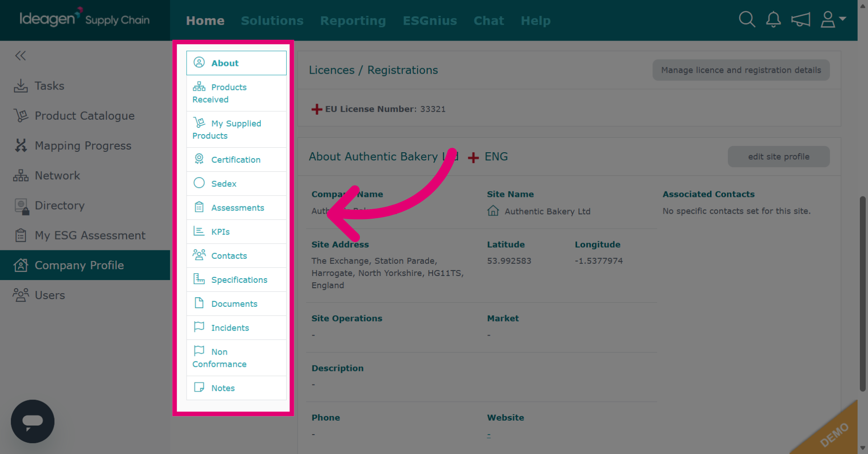Open Incidents section
868x454 pixels.
[x=236, y=328]
